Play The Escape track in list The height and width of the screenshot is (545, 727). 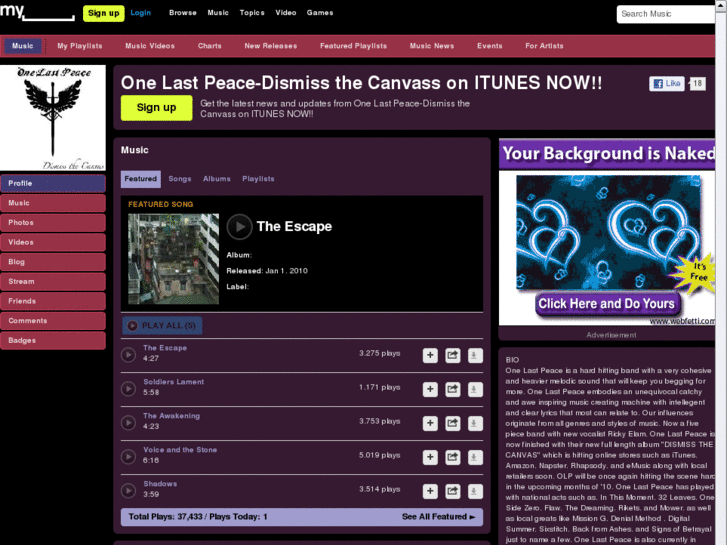click(128, 355)
